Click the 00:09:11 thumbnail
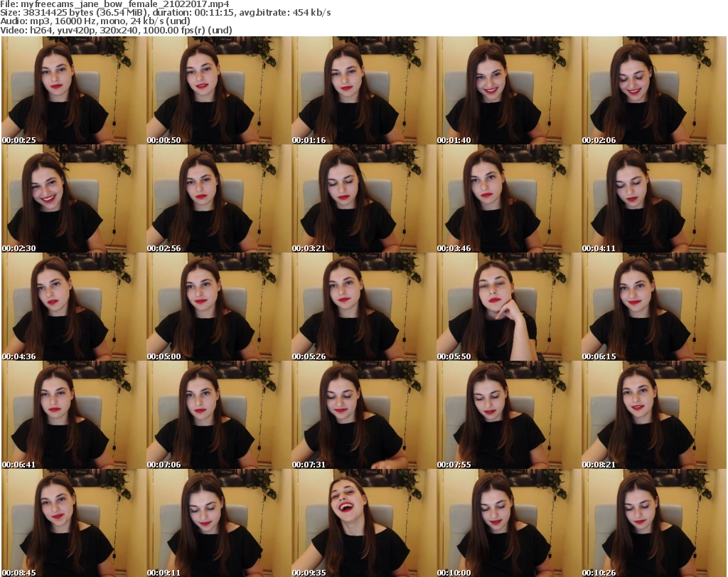Image resolution: width=728 pixels, height=577 pixels. (219, 523)
